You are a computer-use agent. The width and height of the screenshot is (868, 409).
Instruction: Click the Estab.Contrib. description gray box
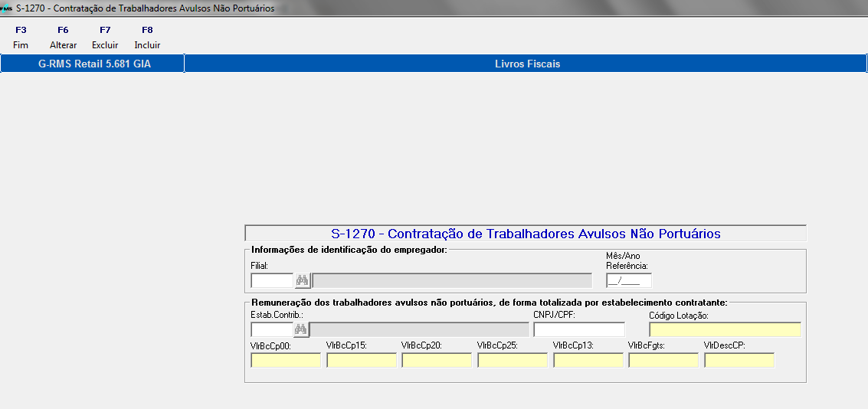pos(419,329)
